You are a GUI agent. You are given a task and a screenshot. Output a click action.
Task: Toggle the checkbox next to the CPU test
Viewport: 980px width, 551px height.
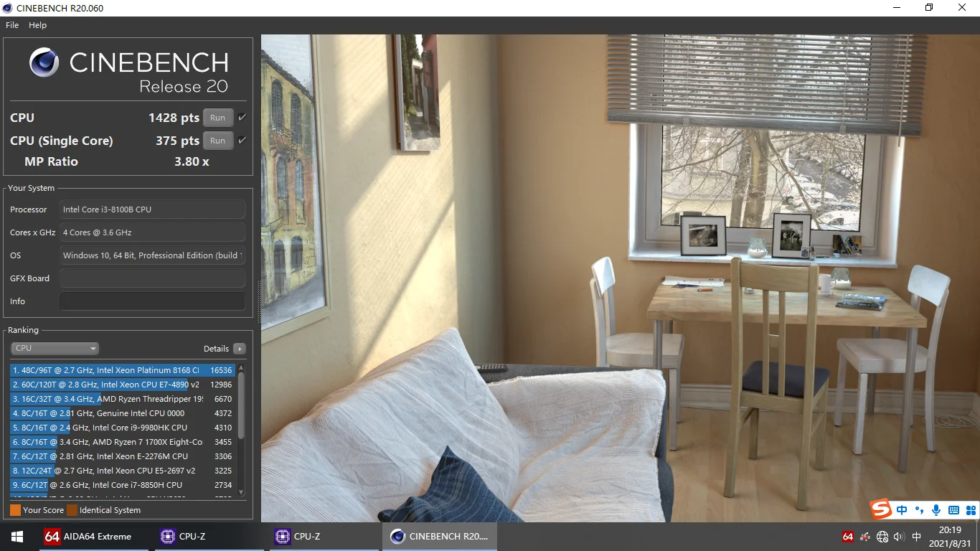[242, 118]
